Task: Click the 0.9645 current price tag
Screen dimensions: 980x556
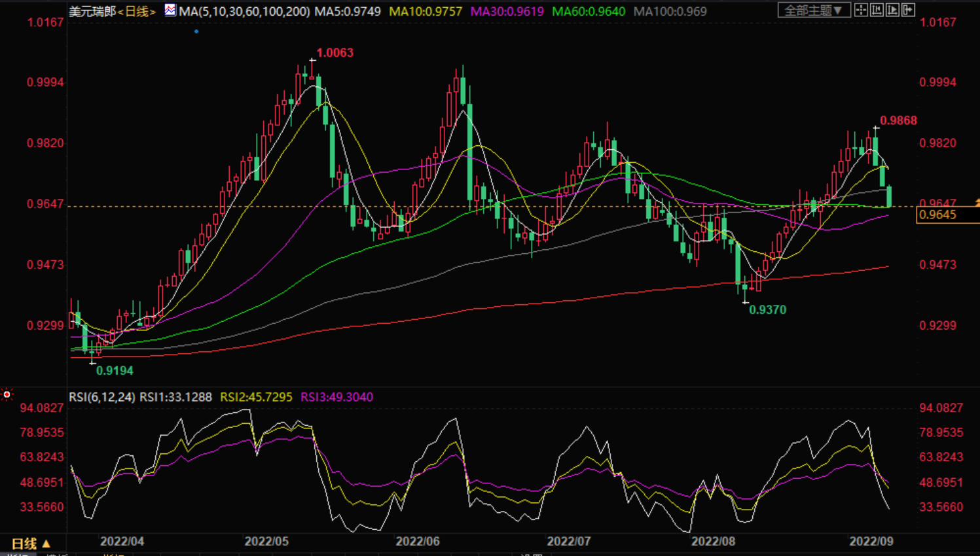Action: pos(937,215)
